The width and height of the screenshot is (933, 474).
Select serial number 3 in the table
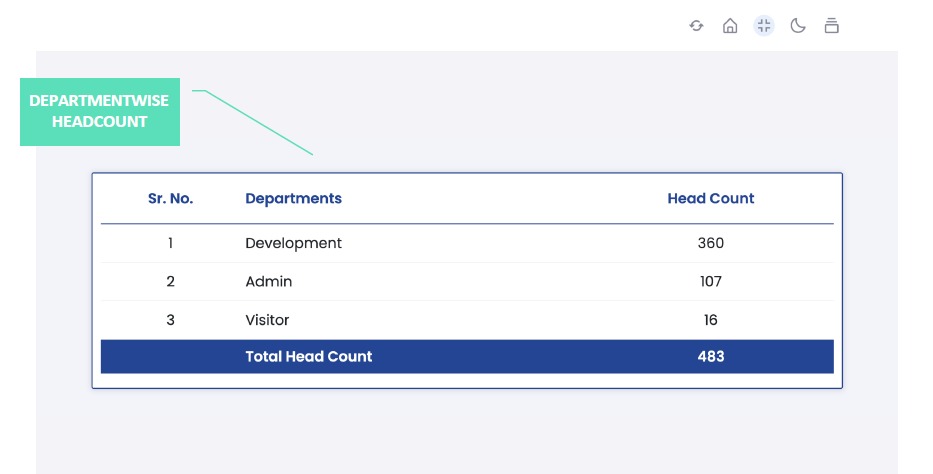(170, 320)
